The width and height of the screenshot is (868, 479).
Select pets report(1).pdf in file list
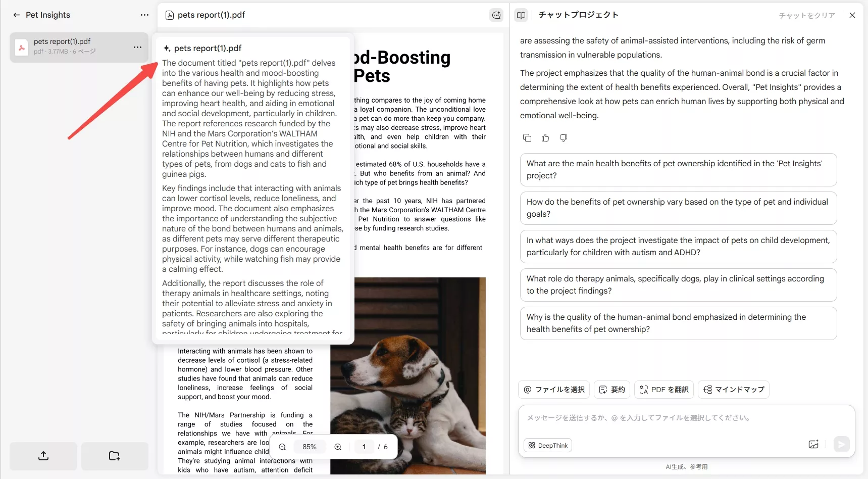79,47
